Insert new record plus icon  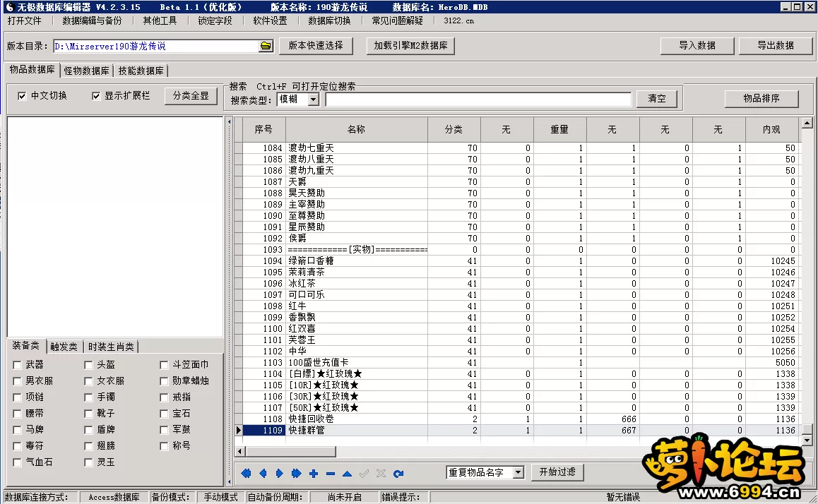tap(314, 473)
